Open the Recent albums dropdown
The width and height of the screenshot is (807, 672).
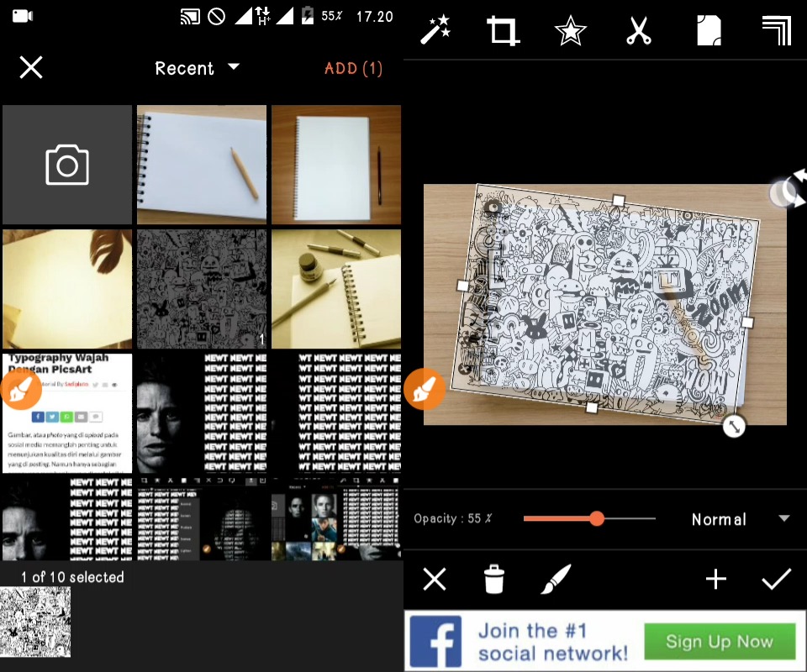point(197,68)
